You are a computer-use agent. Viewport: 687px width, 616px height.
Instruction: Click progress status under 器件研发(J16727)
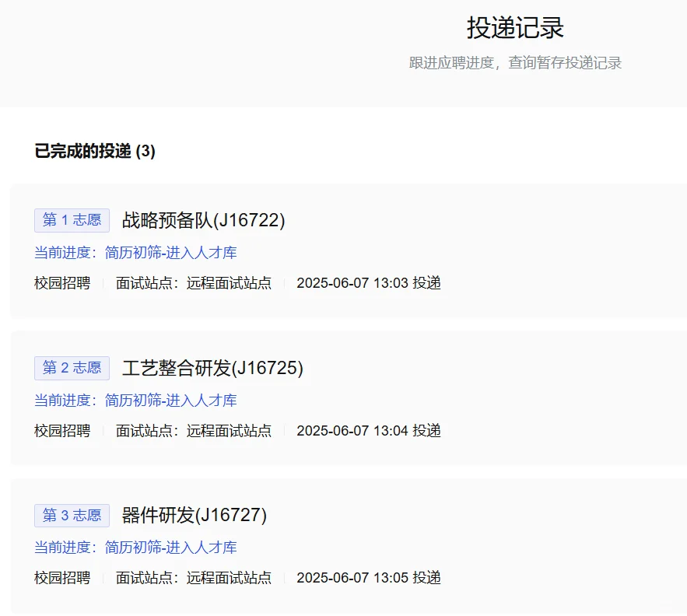pos(136,548)
